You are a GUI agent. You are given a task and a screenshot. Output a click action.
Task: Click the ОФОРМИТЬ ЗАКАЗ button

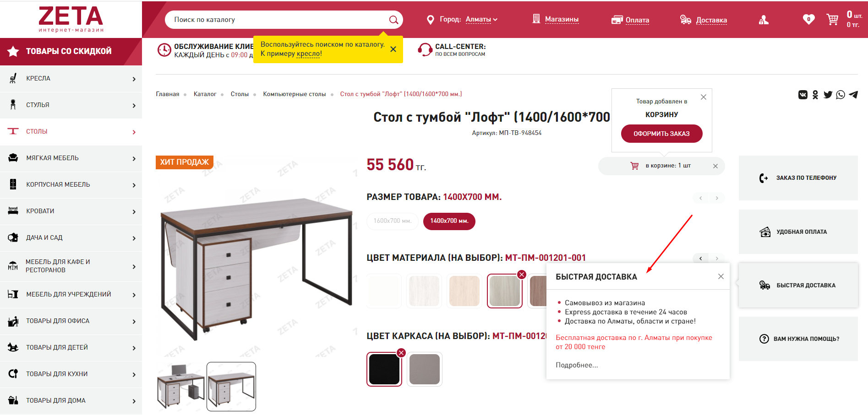[661, 134]
